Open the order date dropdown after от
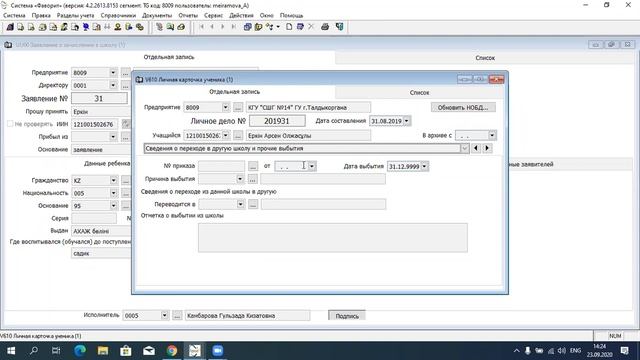The height and width of the screenshot is (360, 640). (312, 166)
